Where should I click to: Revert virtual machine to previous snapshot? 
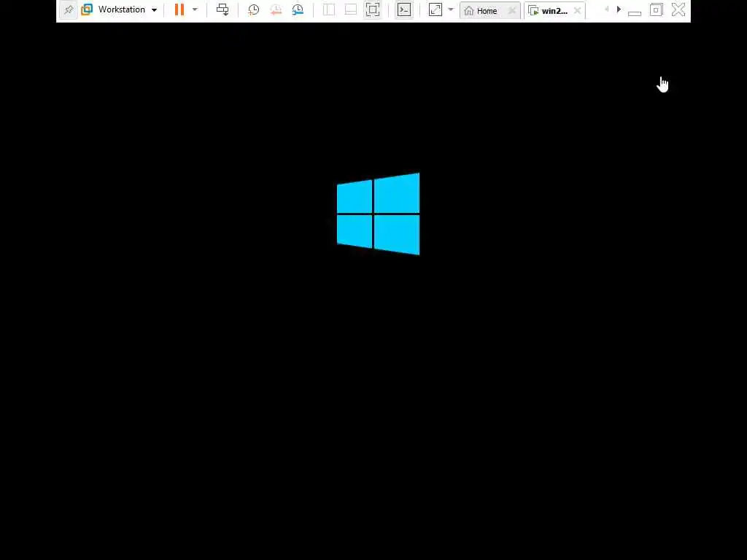(276, 9)
